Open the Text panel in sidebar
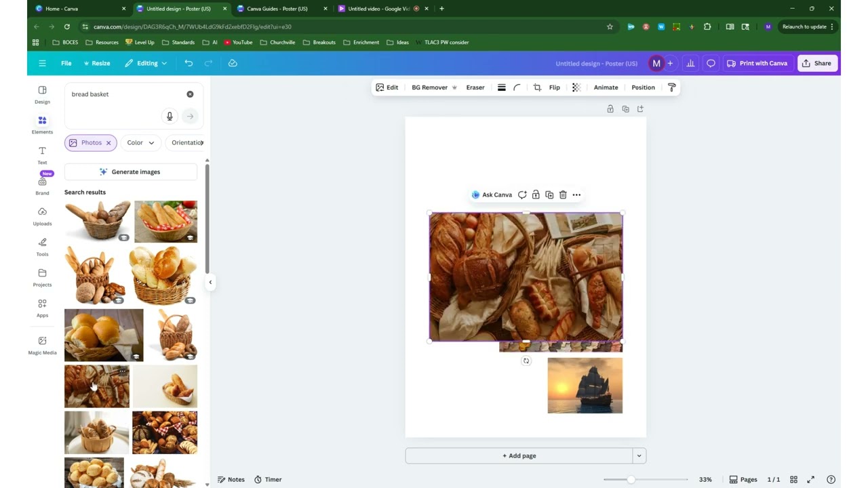The image size is (868, 488). tap(42, 155)
